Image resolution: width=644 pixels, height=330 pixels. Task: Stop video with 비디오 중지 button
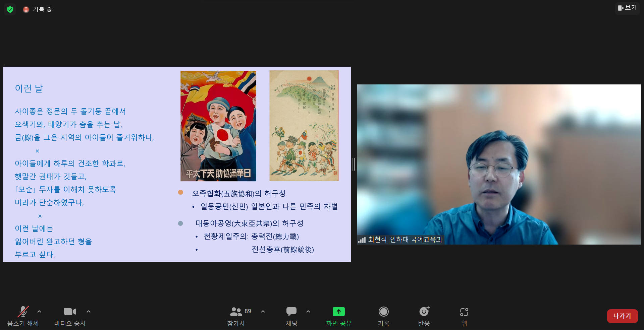coord(70,316)
